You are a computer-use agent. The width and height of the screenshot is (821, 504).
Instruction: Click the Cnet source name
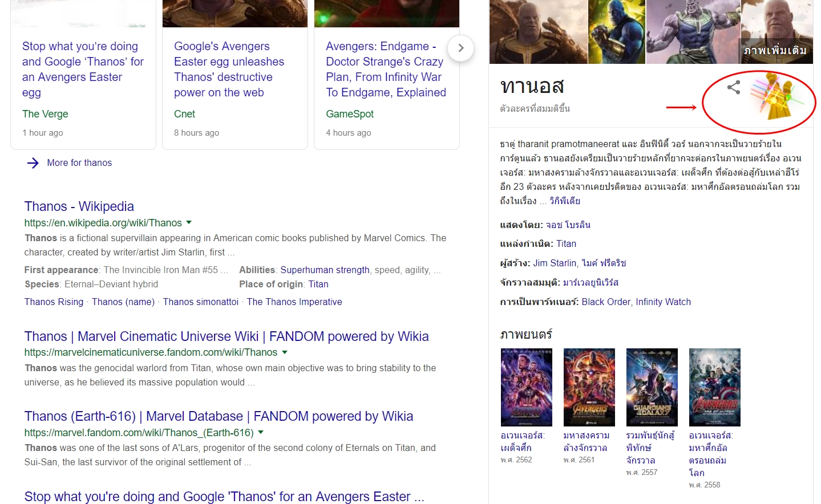coord(185,114)
